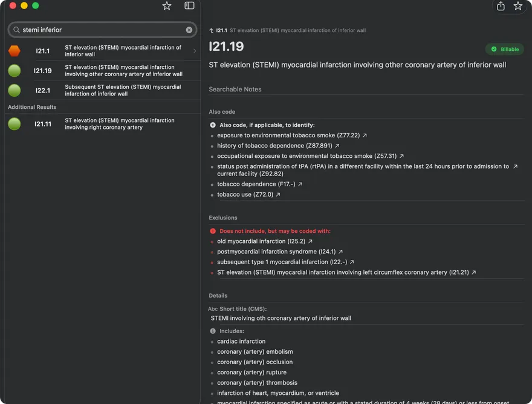The height and width of the screenshot is (404, 532).
Task: Select the I21.1 result row
Action: (x=102, y=51)
